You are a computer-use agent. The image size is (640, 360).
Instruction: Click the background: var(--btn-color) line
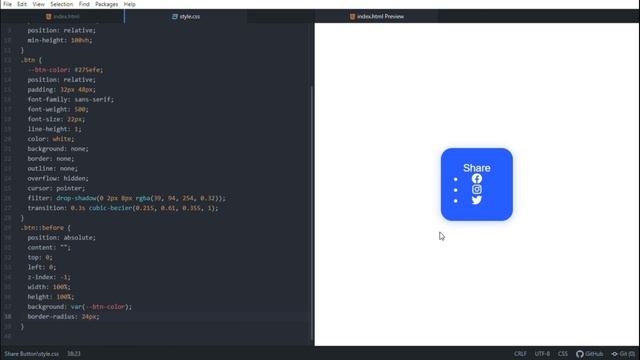point(80,307)
